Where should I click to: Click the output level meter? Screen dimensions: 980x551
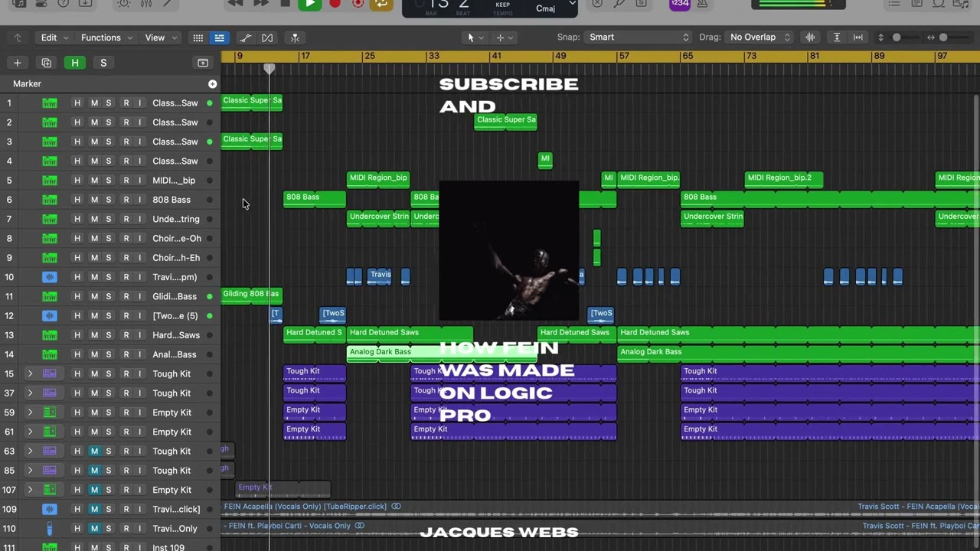(x=799, y=4)
